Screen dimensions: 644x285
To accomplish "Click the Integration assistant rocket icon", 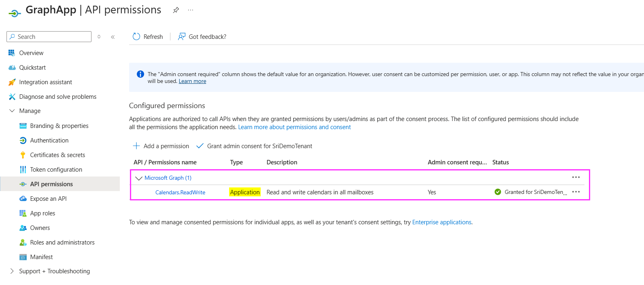I will coord(12,82).
